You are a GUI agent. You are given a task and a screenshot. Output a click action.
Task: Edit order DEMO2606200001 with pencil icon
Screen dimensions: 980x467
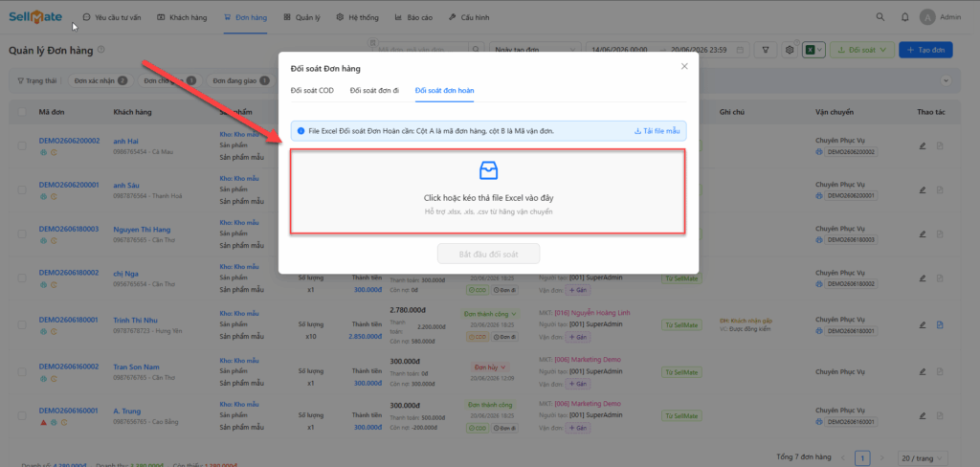pos(923,189)
